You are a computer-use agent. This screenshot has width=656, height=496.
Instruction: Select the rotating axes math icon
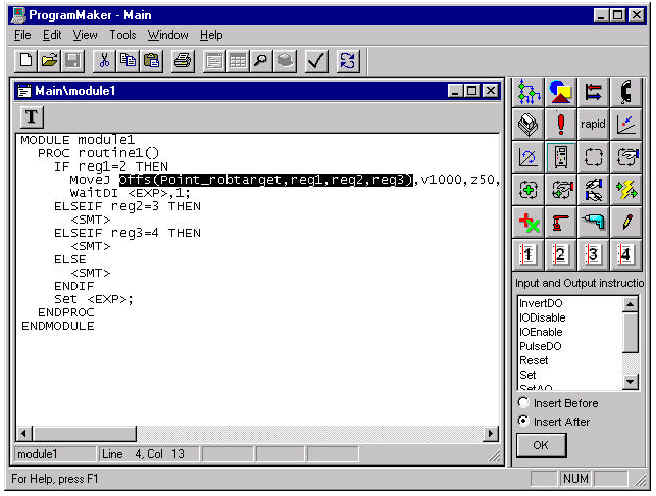528,157
